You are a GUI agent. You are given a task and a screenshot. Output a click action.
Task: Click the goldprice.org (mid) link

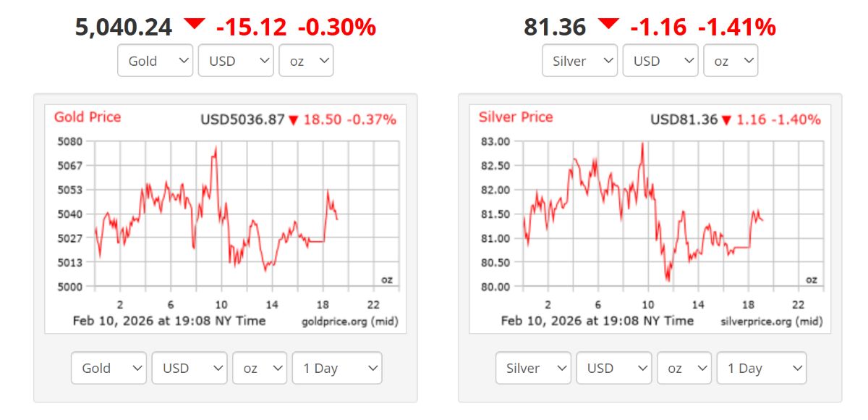tap(351, 319)
